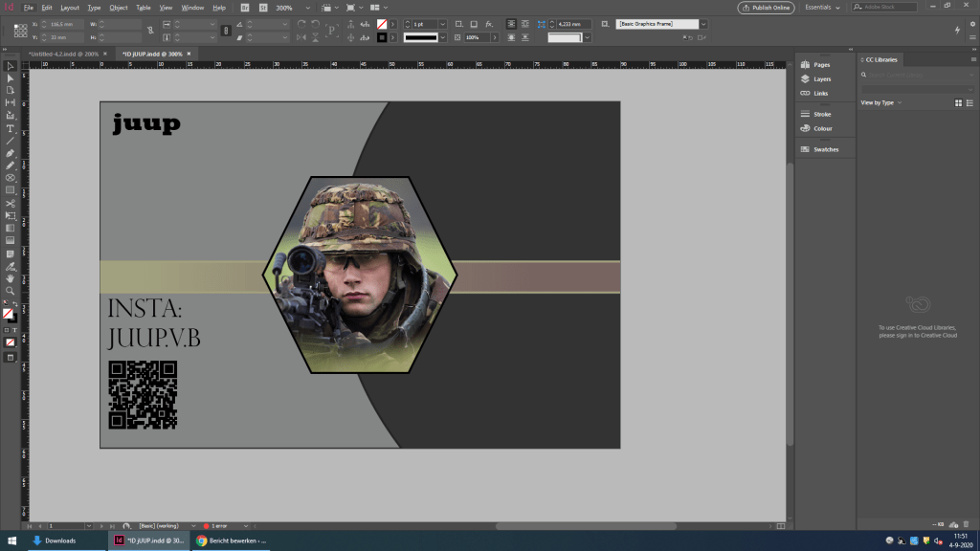Open the Basic Graphics Frame style dropdown
This screenshot has height=551, width=980.
pos(703,23)
